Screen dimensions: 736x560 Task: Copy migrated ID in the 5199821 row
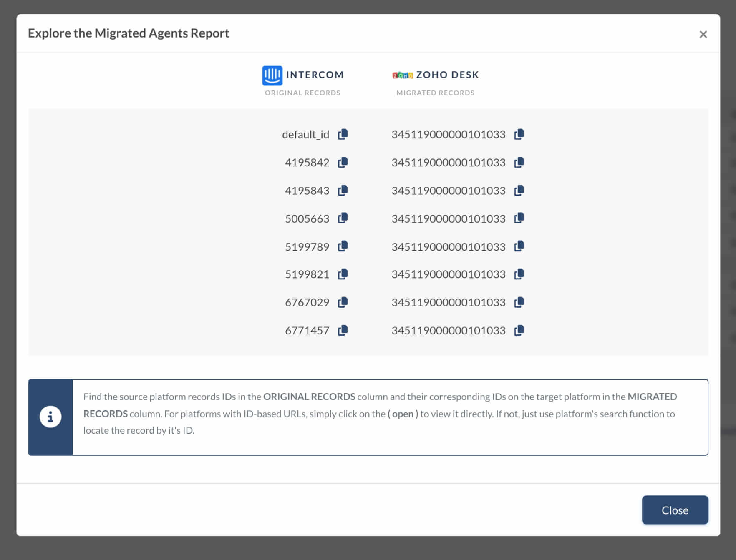coord(519,274)
